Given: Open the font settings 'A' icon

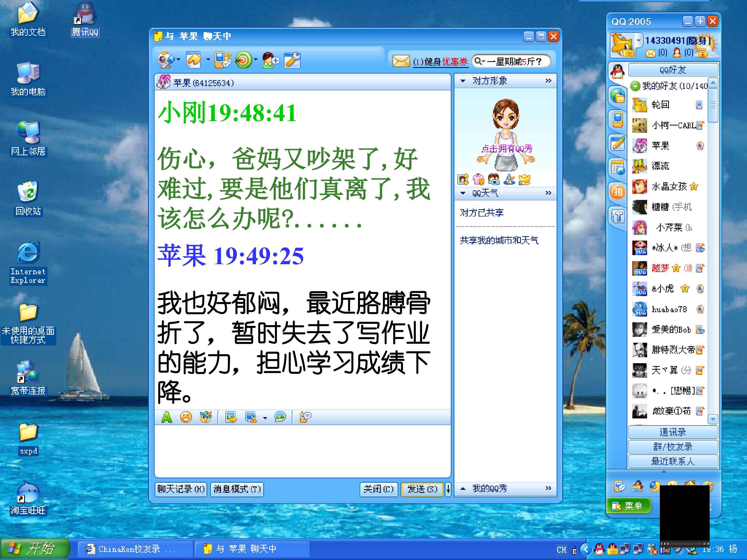Looking at the screenshot, I should click(167, 417).
